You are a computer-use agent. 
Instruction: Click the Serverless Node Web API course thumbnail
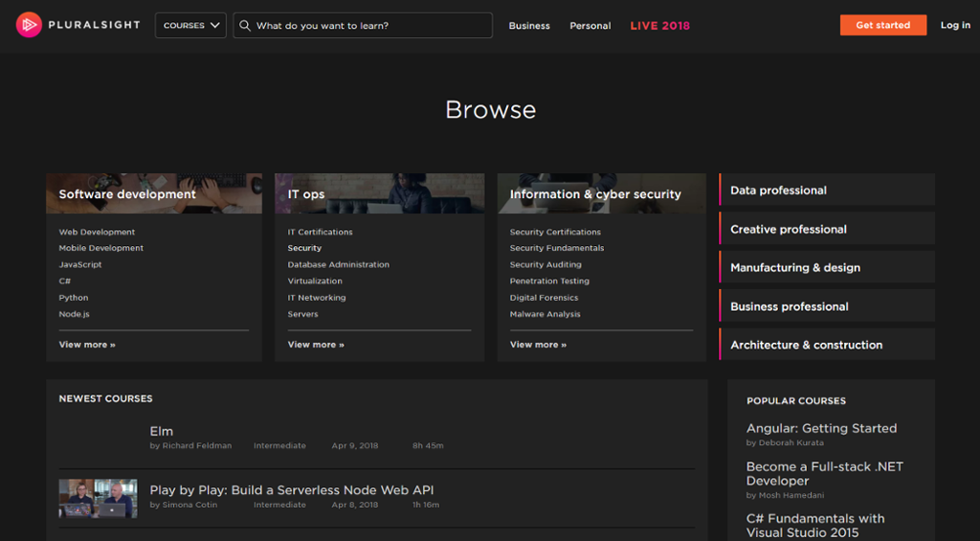coord(99,499)
